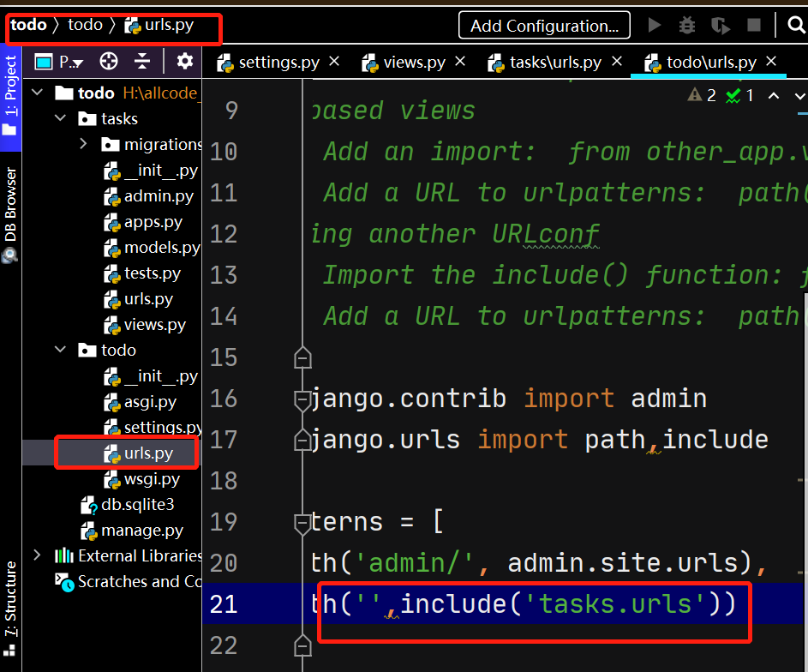Click the Stop square icon
Viewport: 808px width, 672px height.
pyautogui.click(x=754, y=25)
